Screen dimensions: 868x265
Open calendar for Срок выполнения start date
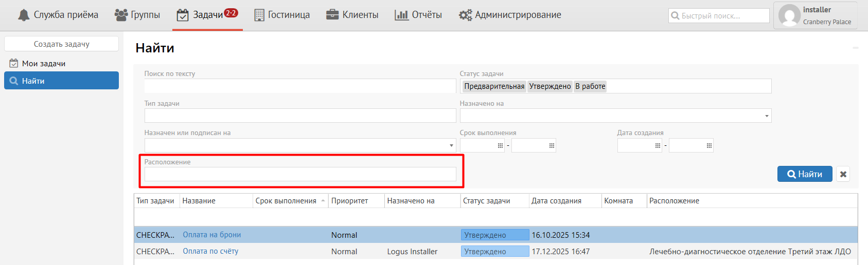tap(500, 146)
